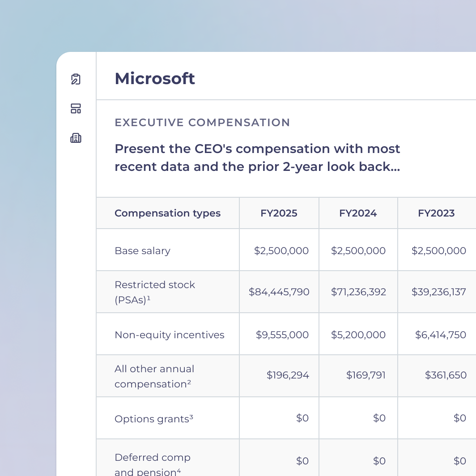Sort by the FY2025 column header
The width and height of the screenshot is (476, 476).
[279, 213]
